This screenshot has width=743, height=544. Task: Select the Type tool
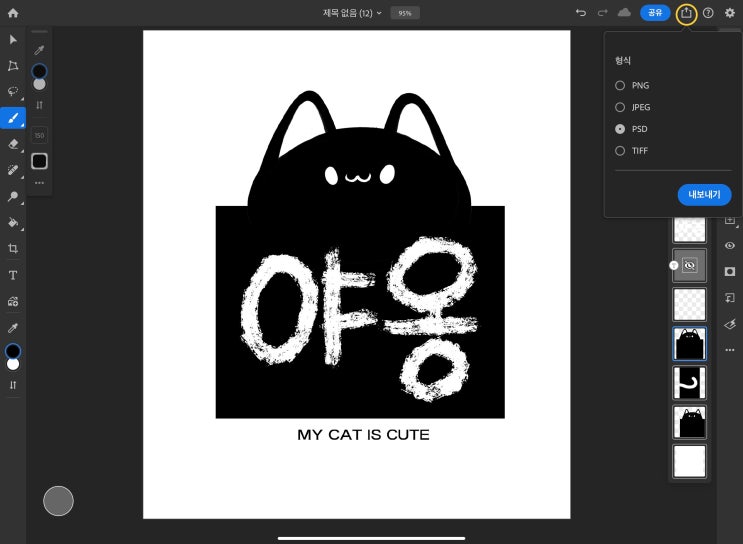pyautogui.click(x=13, y=275)
